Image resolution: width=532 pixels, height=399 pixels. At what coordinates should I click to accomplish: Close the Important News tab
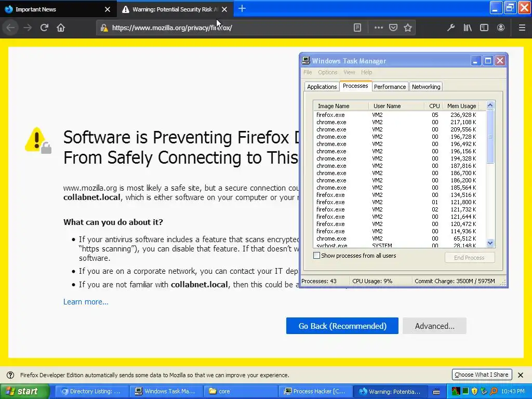pyautogui.click(x=108, y=9)
